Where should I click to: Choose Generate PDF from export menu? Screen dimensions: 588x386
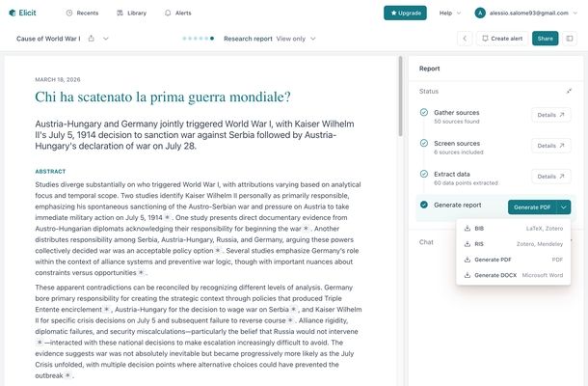point(514,260)
